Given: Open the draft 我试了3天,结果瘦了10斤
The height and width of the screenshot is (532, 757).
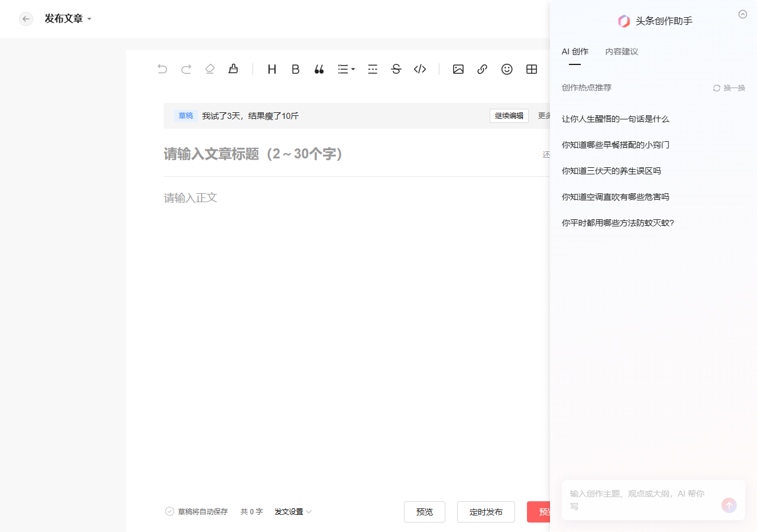Looking at the screenshot, I should (250, 116).
